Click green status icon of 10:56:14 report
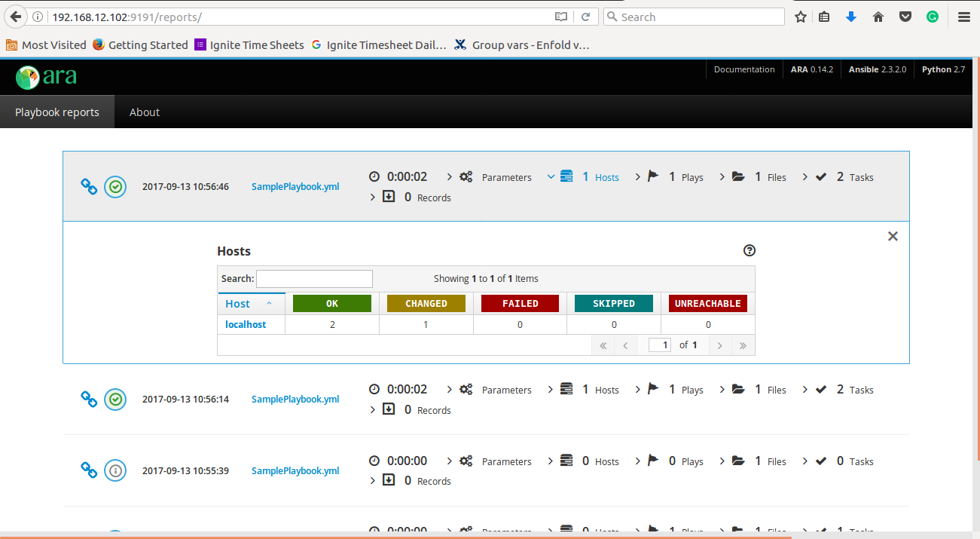Image resolution: width=980 pixels, height=539 pixels. [115, 399]
